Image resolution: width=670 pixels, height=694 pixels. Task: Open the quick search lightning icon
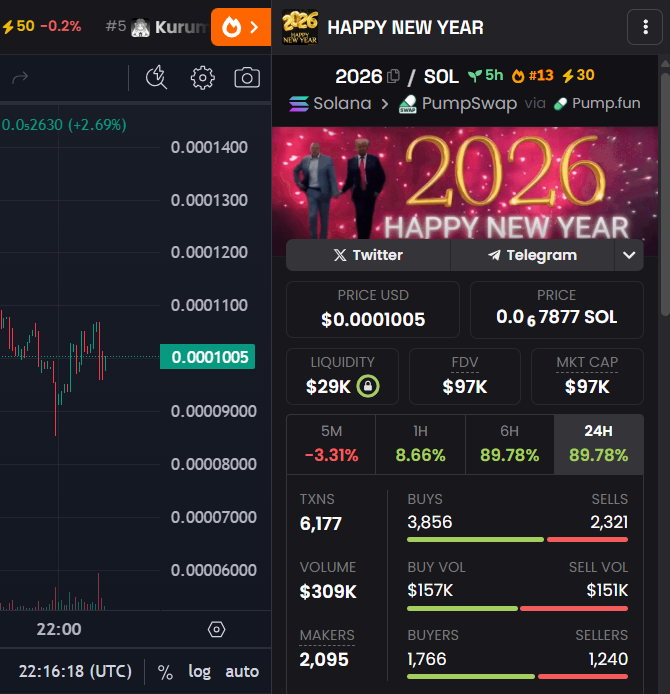156,77
